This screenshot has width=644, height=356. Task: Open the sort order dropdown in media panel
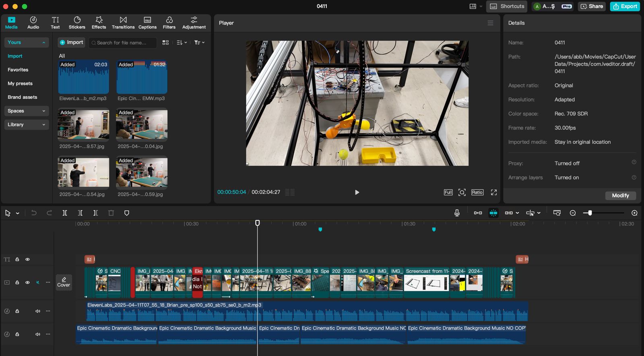182,42
